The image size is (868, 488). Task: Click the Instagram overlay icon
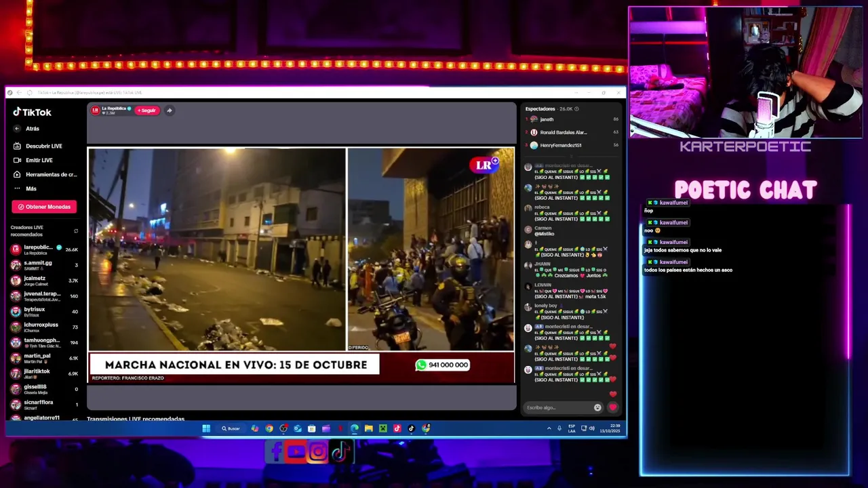(x=317, y=452)
